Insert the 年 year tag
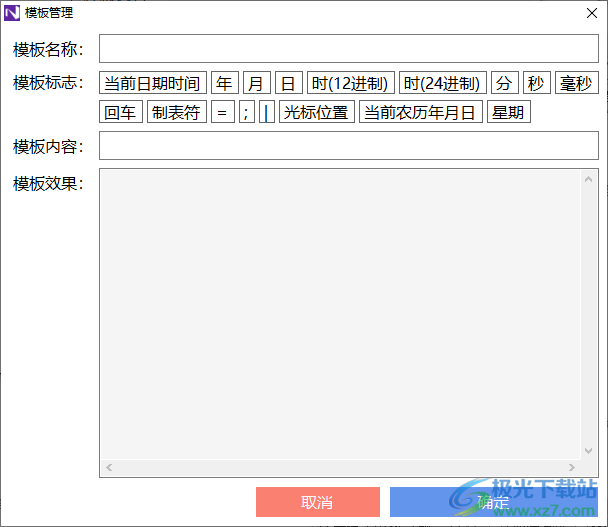608x527 pixels. coord(225,83)
